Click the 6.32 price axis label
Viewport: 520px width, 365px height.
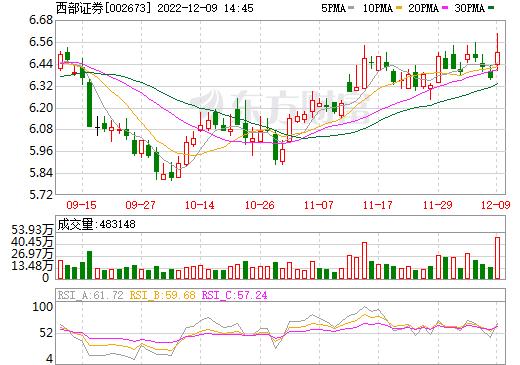tap(41, 86)
